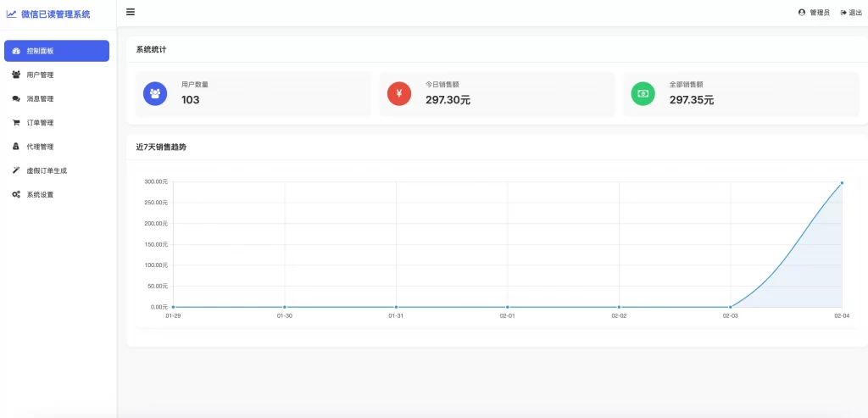The image size is (868, 418).
Task: Click the 02-03 data point on chart
Action: point(730,307)
